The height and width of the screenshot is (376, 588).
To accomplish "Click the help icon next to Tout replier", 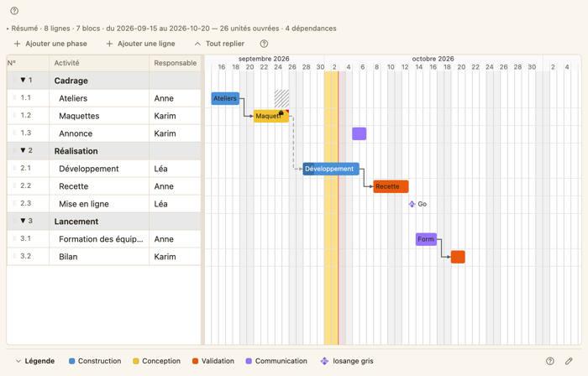I will (x=264, y=44).
